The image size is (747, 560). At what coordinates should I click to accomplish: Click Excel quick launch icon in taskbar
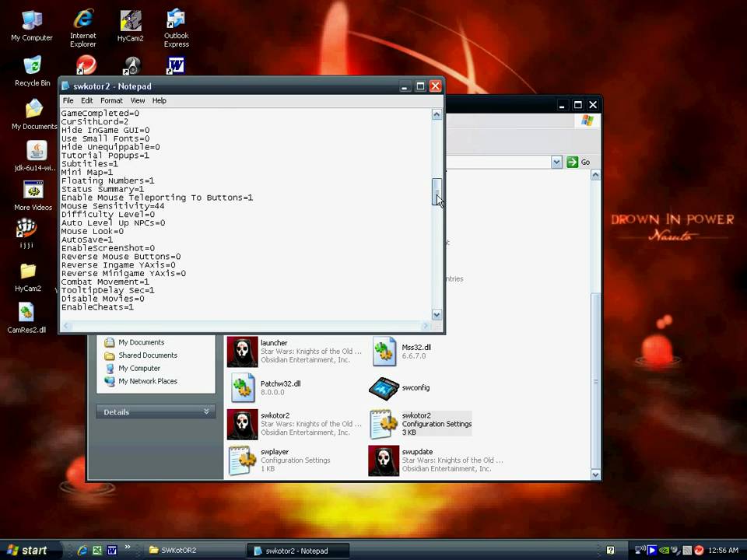(x=97, y=551)
